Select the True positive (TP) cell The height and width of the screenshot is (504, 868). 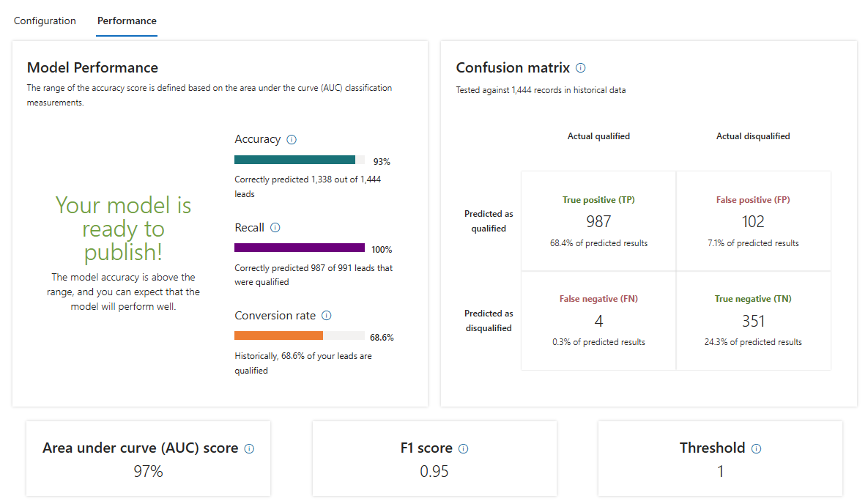(x=598, y=221)
